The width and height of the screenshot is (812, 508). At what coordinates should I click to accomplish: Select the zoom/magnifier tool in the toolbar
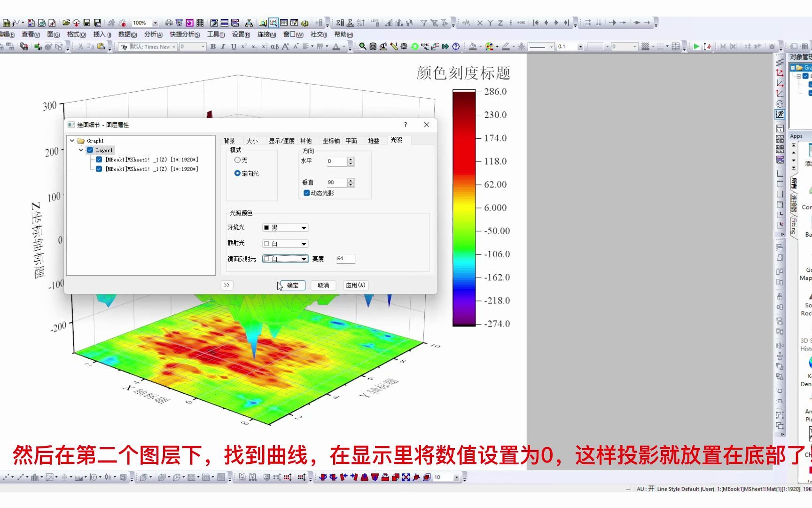click(x=362, y=47)
